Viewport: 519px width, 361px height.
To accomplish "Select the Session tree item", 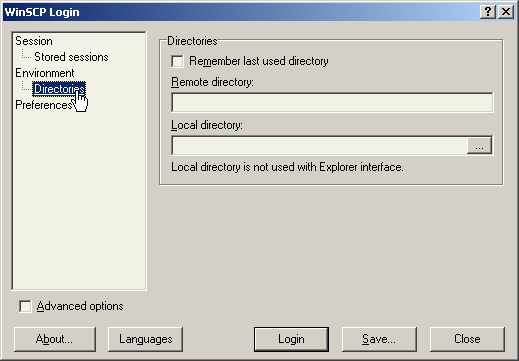I will (34, 41).
